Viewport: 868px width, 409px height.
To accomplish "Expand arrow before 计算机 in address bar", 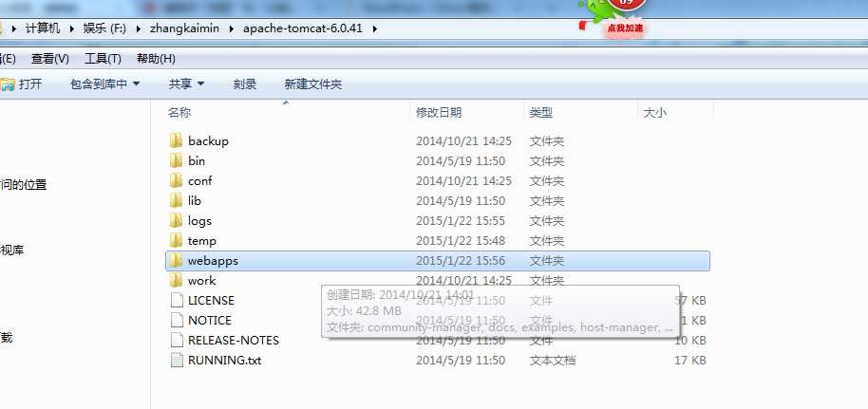I will click(14, 28).
